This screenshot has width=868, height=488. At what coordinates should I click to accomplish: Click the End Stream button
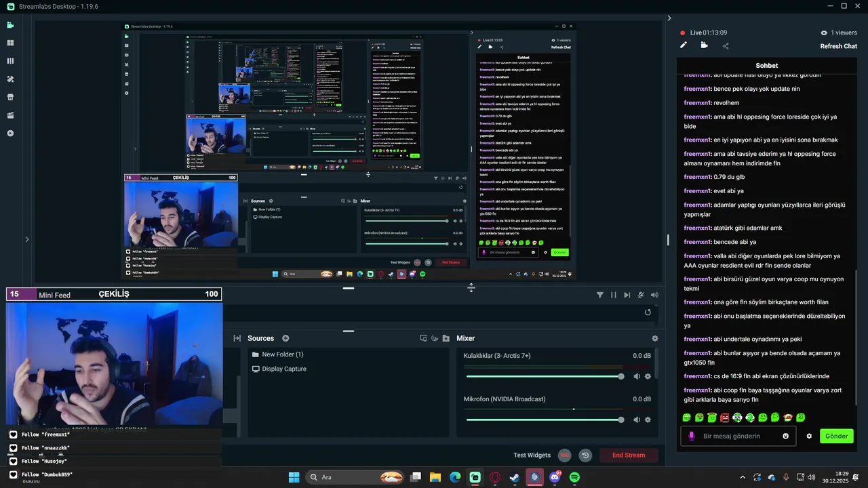click(x=629, y=455)
